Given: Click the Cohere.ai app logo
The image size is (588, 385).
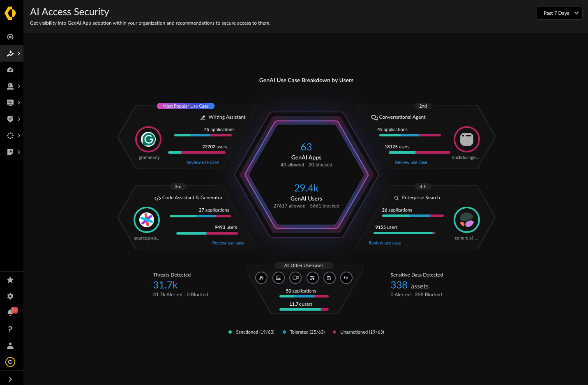Looking at the screenshot, I should pyautogui.click(x=467, y=220).
